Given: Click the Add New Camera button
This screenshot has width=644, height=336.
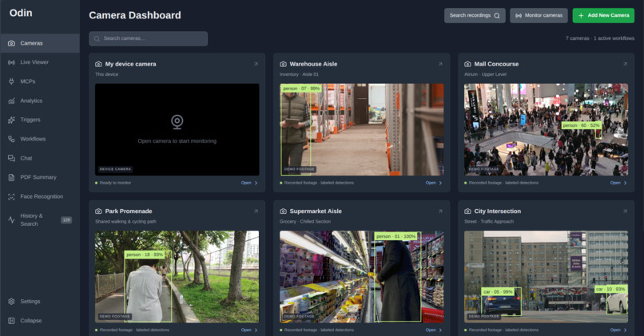Looking at the screenshot, I should (x=603, y=16).
